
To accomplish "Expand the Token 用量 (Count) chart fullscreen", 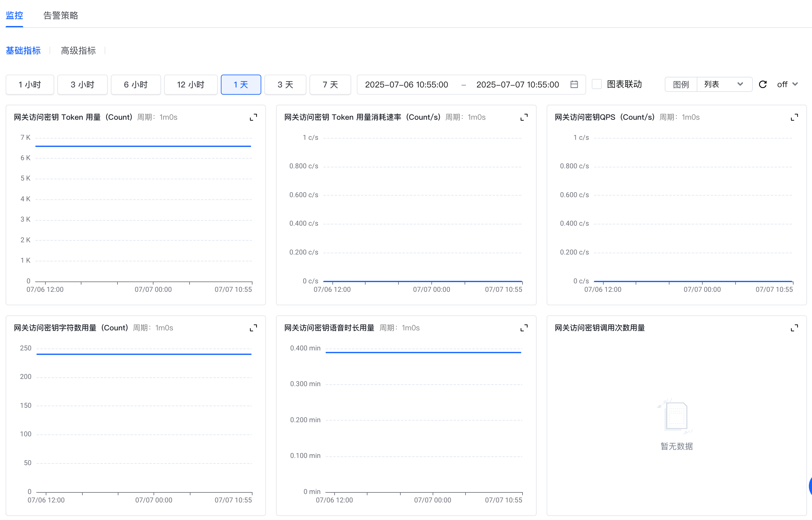I will [x=253, y=117].
